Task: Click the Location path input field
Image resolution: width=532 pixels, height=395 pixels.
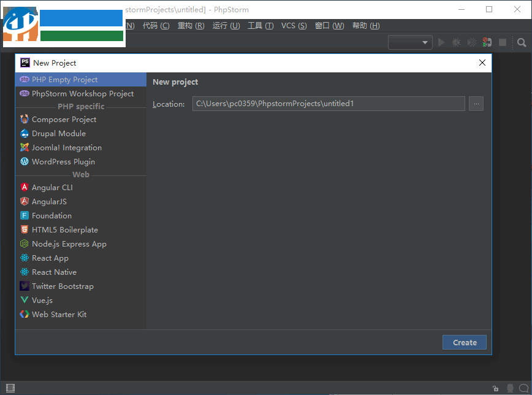Action: tap(329, 104)
